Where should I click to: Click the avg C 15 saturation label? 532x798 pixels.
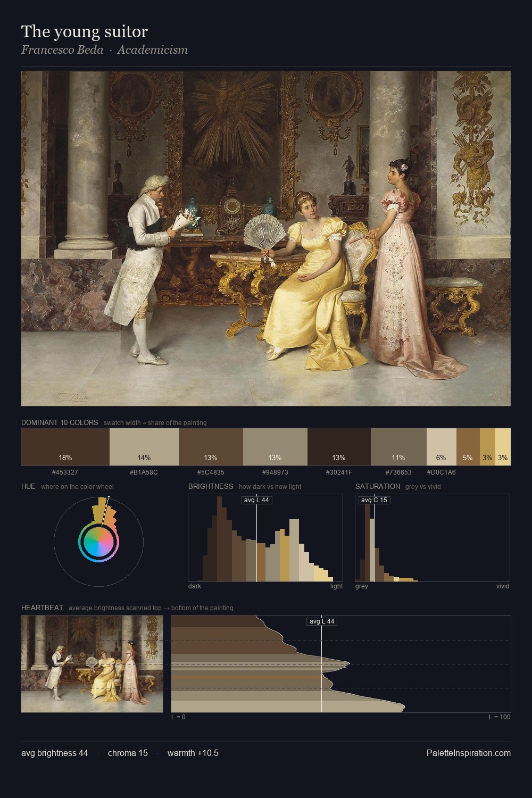coord(374,500)
